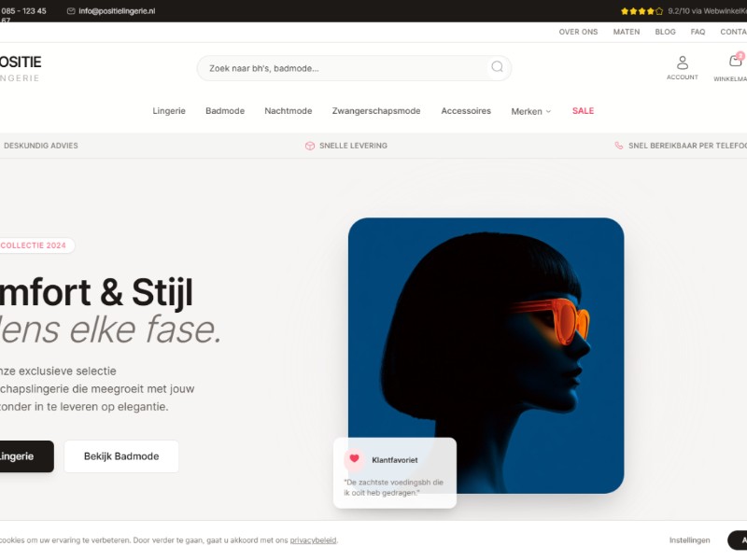The image size is (747, 560).
Task: Click the heart Klantfavoriet icon
Action: pos(354,459)
